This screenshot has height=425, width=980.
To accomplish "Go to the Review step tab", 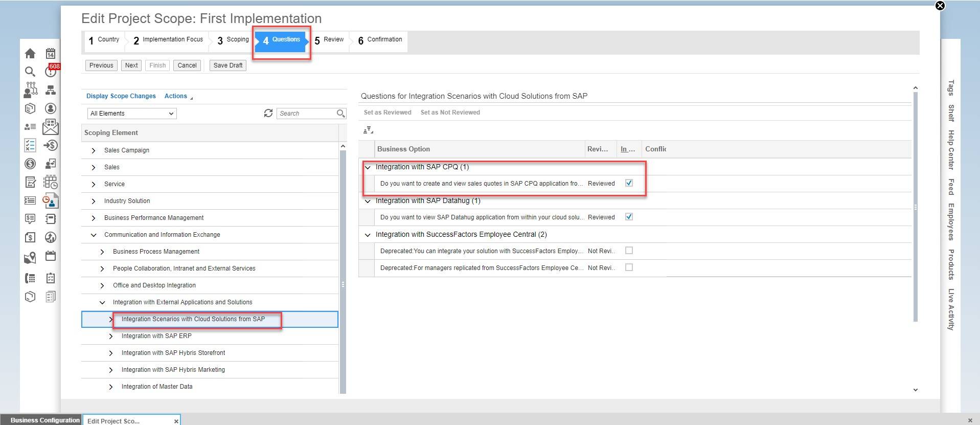I will click(x=329, y=40).
